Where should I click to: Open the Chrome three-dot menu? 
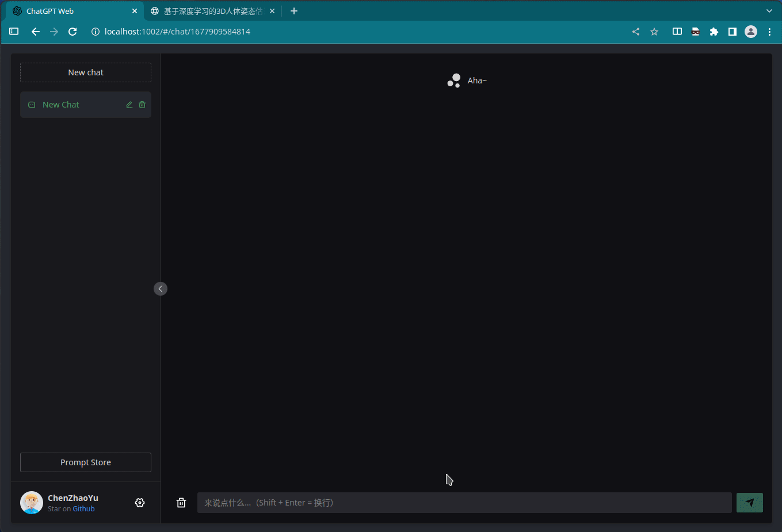(770, 32)
